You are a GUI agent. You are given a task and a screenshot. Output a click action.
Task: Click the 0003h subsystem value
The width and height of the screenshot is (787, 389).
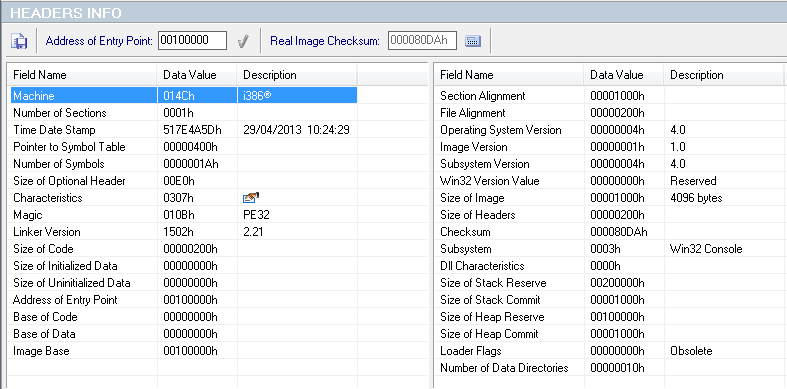pyautogui.click(x=605, y=249)
